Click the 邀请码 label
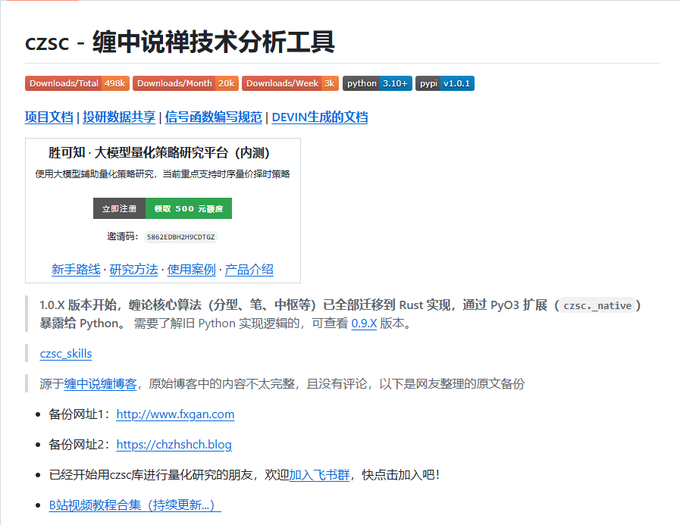Image resolution: width=680 pixels, height=525 pixels. click(x=122, y=236)
